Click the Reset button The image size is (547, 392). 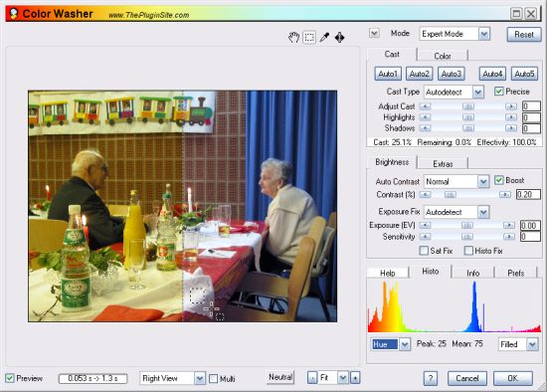point(524,35)
